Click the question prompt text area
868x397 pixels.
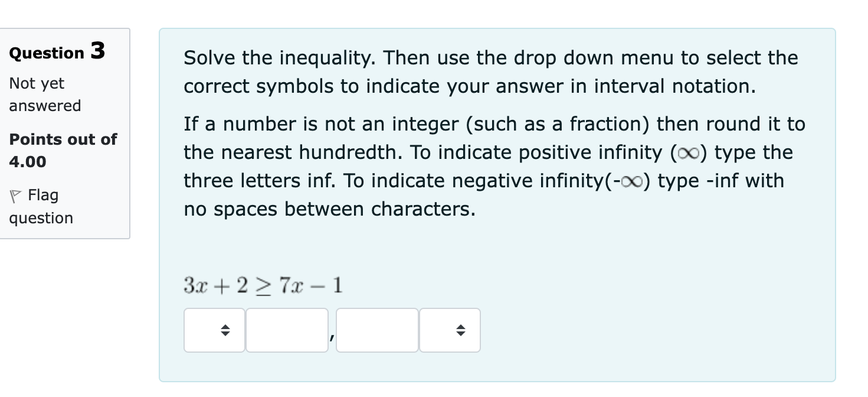tap(490, 133)
